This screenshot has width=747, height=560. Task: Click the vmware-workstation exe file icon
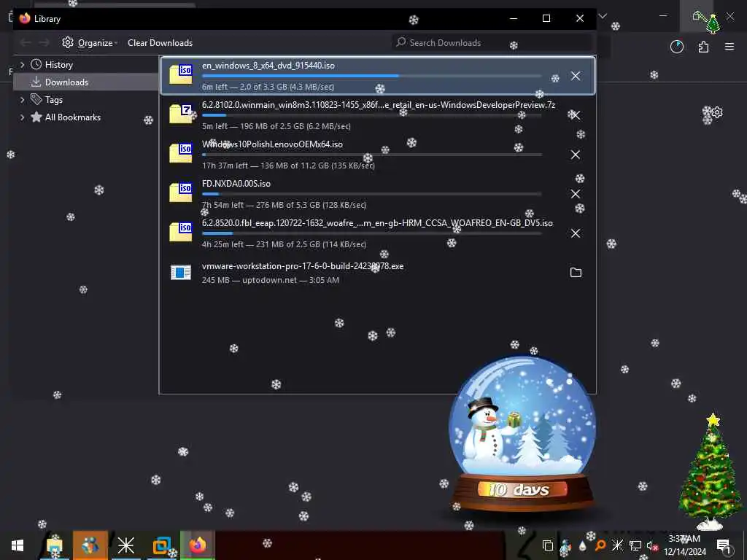[x=181, y=272]
